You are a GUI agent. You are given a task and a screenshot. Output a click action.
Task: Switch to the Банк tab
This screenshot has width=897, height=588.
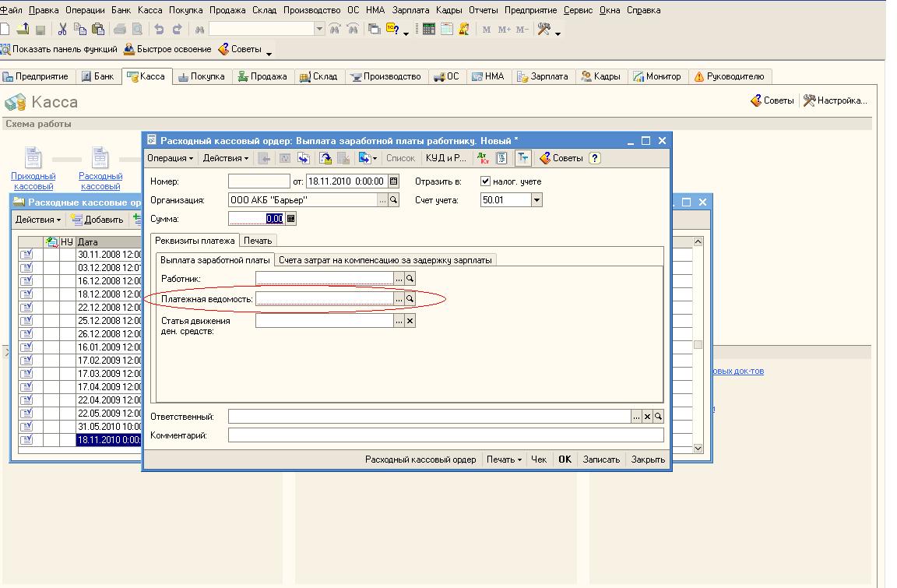click(99, 76)
